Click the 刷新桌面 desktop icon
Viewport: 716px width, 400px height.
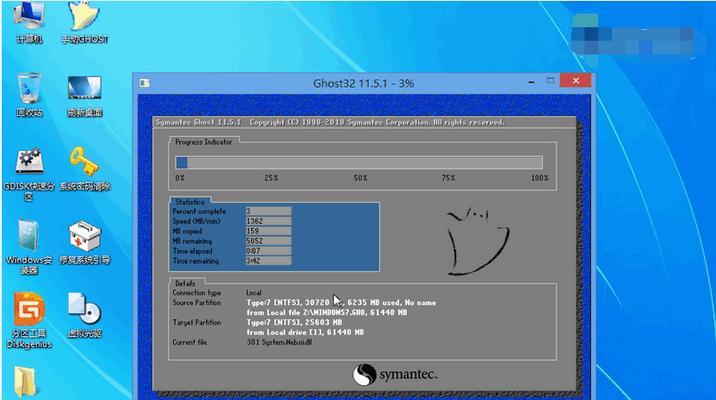pyautogui.click(x=84, y=96)
